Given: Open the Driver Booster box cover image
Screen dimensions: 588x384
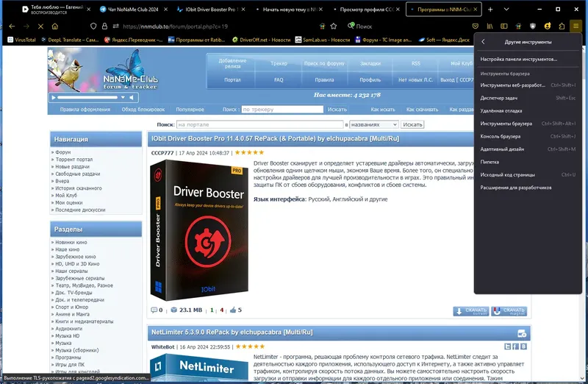Looking at the screenshot, I should pyautogui.click(x=199, y=230).
